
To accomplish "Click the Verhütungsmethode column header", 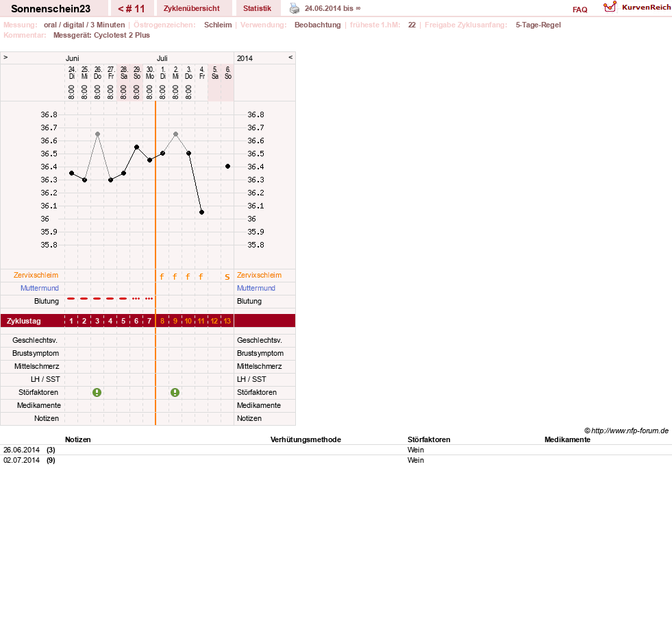I will (306, 439).
